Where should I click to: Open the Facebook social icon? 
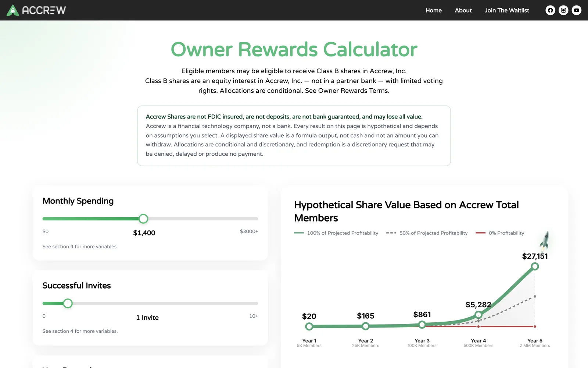coord(550,10)
